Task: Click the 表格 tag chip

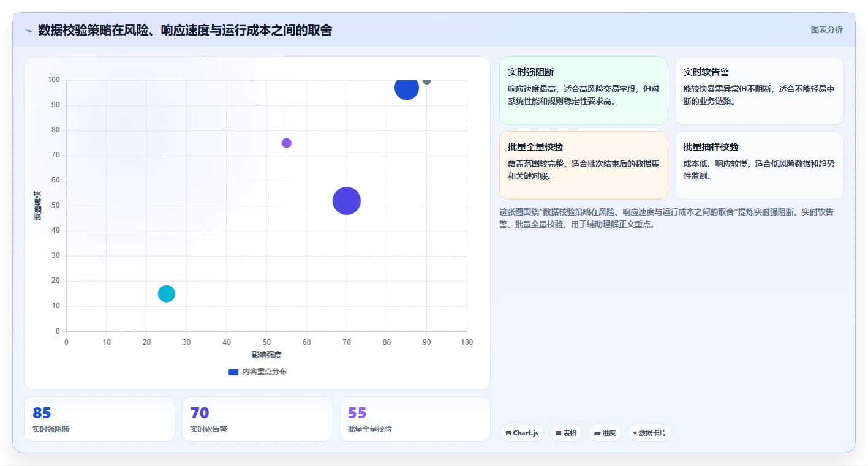Action: pyautogui.click(x=566, y=433)
